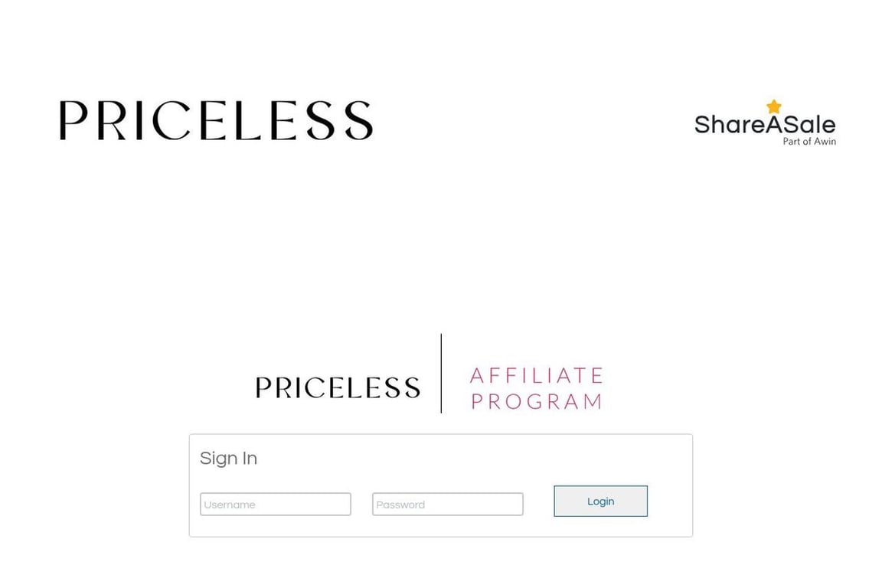Click the letter R in large PRICELESS logo

[x=112, y=121]
